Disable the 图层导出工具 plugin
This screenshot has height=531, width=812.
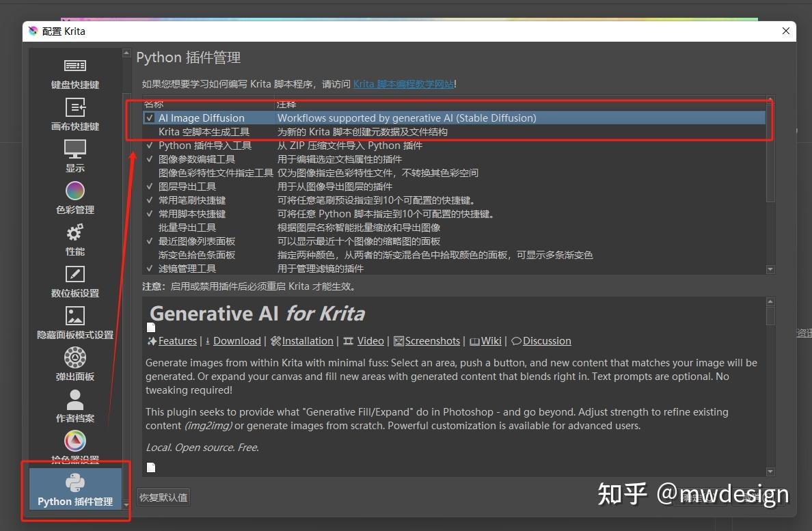pos(149,186)
